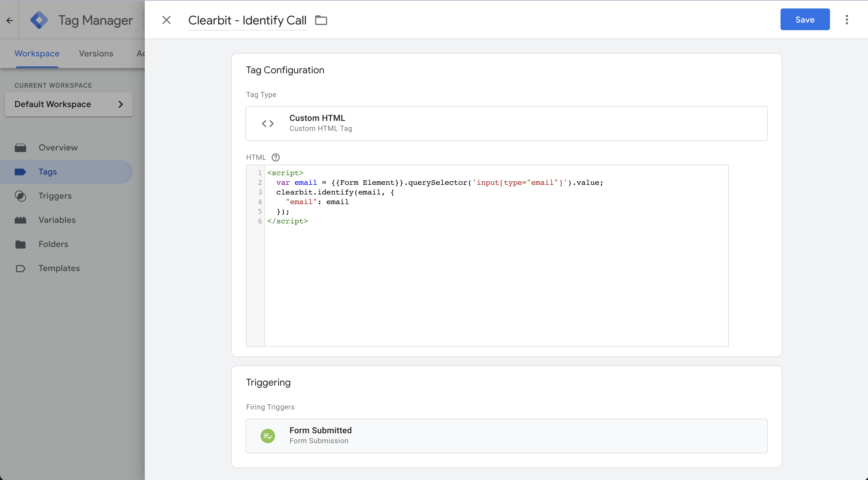This screenshot has height=480, width=868.
Task: Save the Clearbit tag
Action: [805, 20]
